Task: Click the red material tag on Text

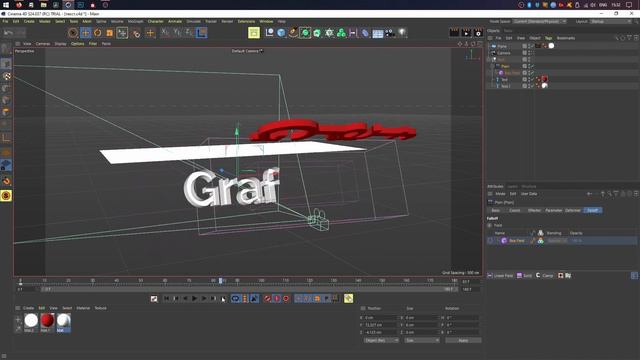Action: [544, 79]
